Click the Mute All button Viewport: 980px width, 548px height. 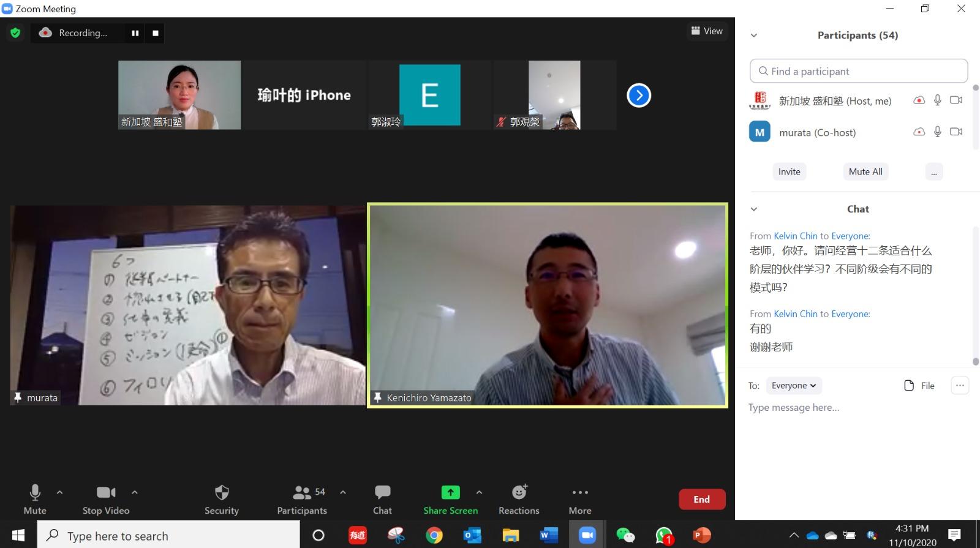pos(865,171)
